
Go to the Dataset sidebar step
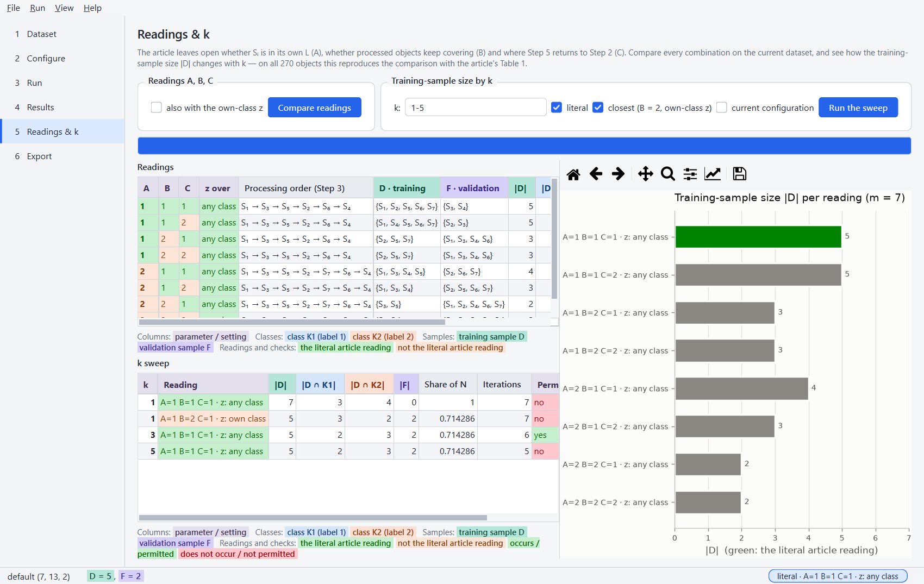tap(63, 34)
